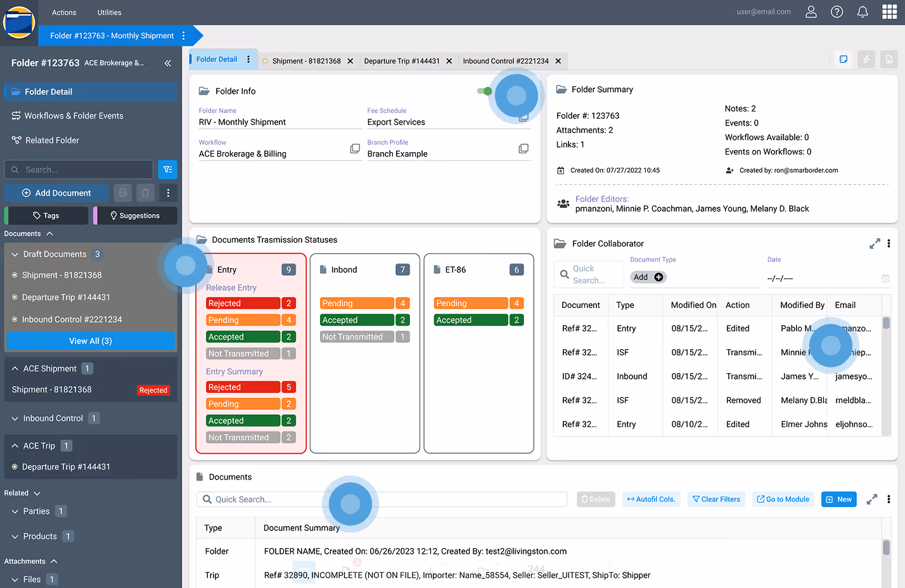The width and height of the screenshot is (905, 588).
Task: Click Quick Search field in Documents panel
Action: pos(382,499)
